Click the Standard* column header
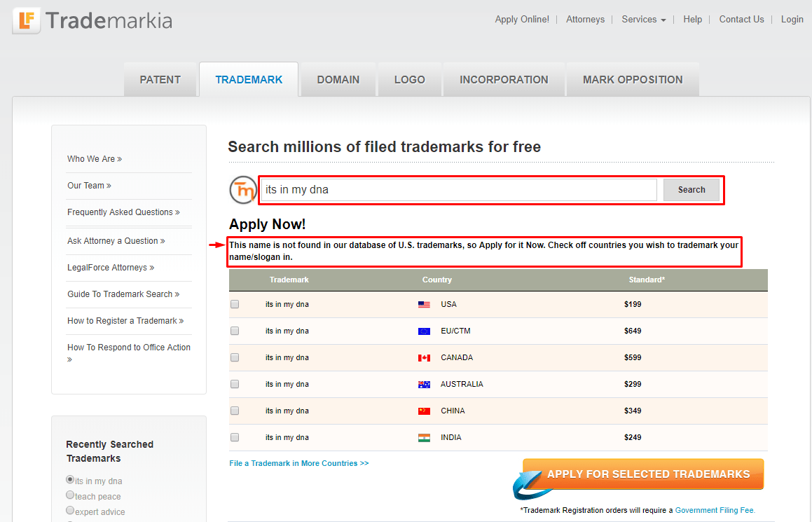 click(647, 280)
